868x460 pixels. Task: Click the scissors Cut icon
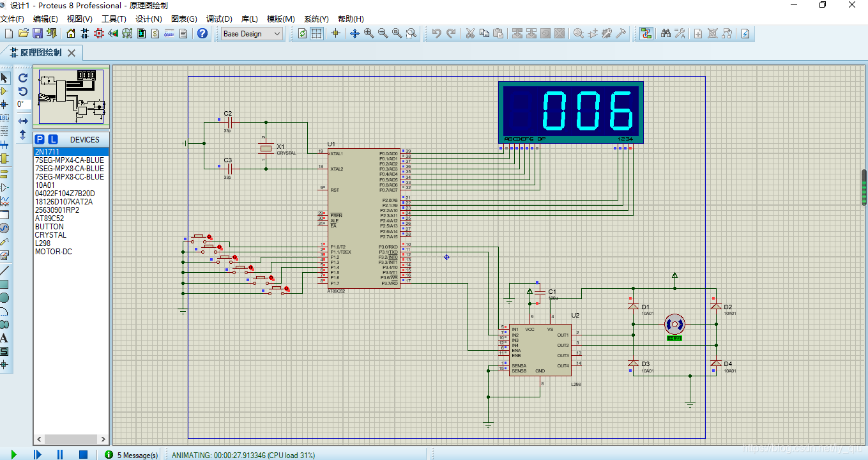[469, 33]
